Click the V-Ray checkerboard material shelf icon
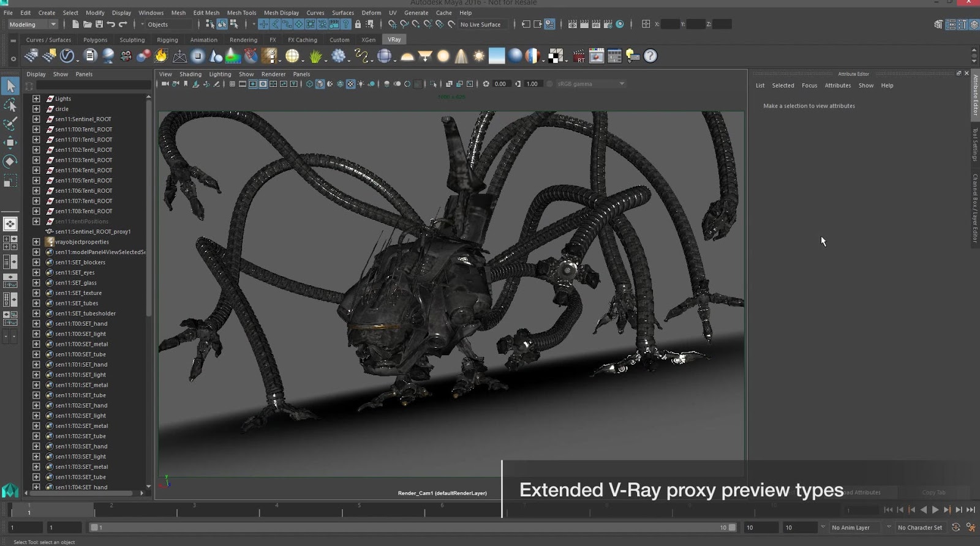Screen dimensions: 980x546 click(556, 56)
